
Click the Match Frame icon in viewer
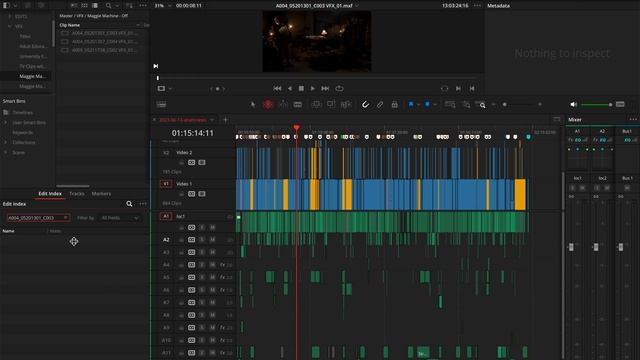(444, 88)
